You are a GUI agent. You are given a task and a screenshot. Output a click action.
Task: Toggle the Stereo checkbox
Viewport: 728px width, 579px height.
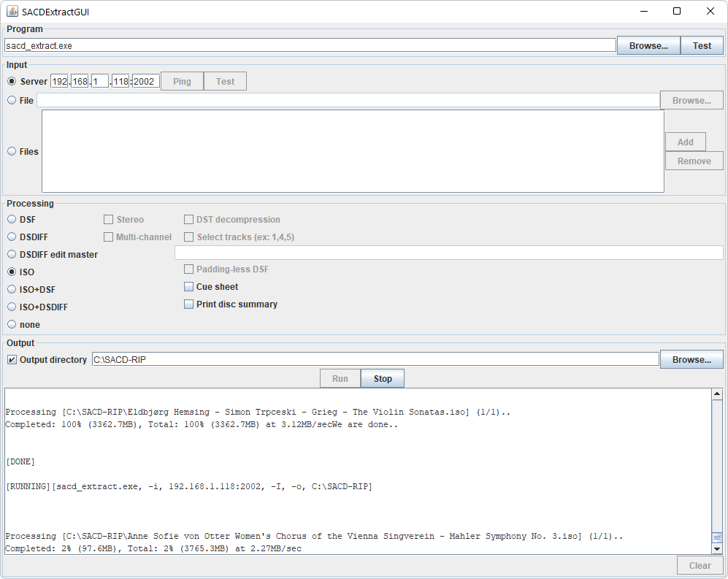[109, 219]
